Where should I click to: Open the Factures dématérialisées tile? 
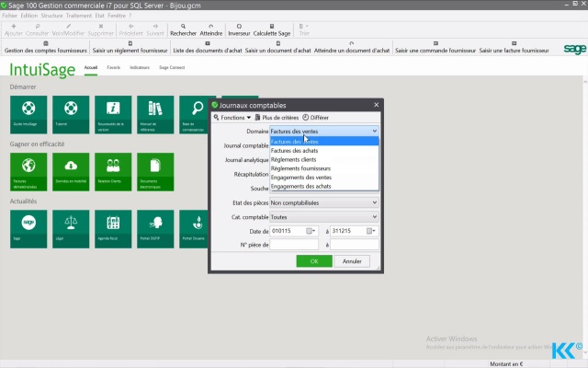click(27, 171)
